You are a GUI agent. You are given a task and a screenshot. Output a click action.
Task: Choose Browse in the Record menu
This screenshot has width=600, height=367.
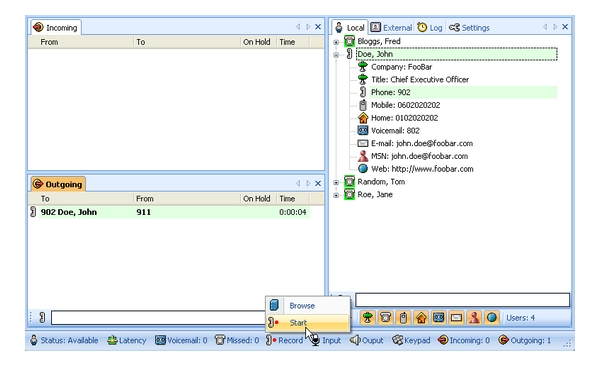[308, 306]
